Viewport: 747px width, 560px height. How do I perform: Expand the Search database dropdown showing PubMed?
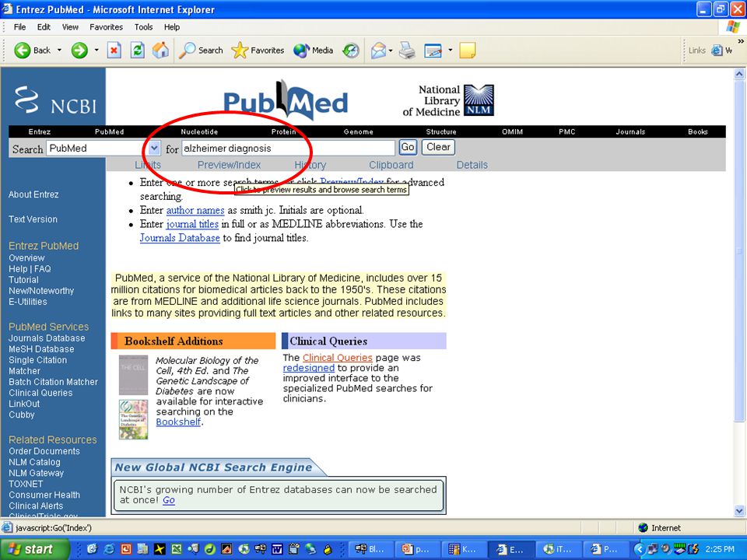click(154, 148)
